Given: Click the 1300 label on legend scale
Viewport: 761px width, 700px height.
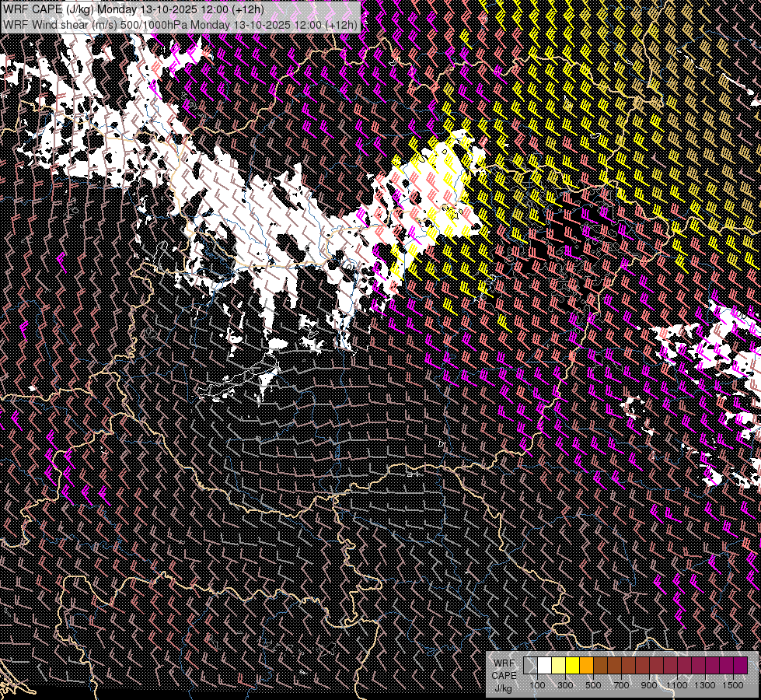Looking at the screenshot, I should pos(705,685).
